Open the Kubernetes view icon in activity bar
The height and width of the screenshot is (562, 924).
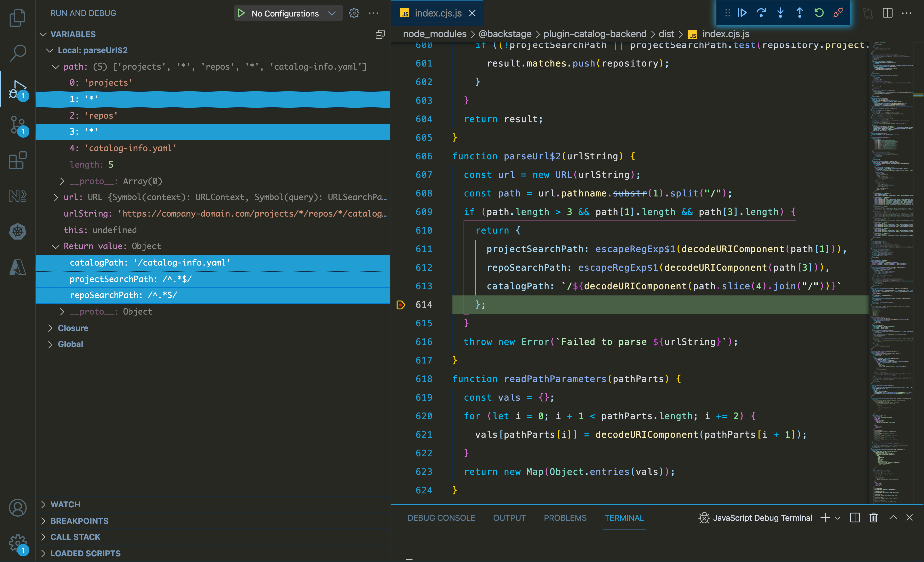point(17,232)
